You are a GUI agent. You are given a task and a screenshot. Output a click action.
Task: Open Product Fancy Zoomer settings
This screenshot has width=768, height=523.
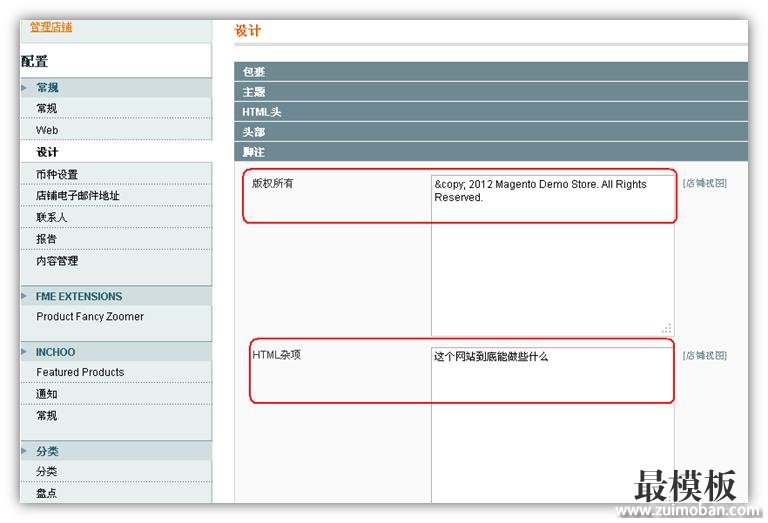[x=90, y=317]
